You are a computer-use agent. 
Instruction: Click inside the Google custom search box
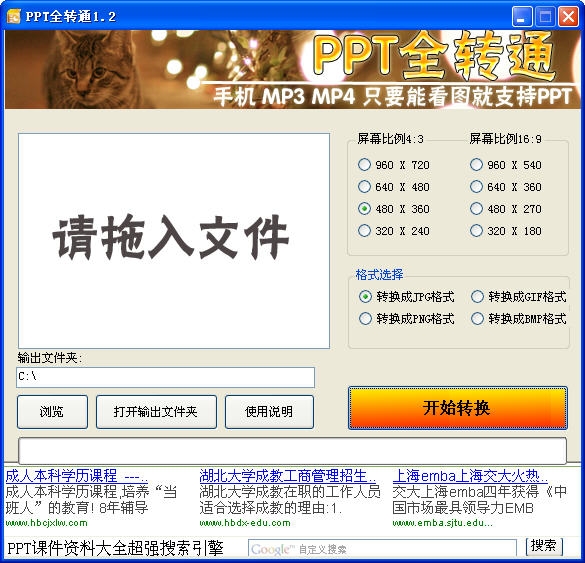pos(382,549)
